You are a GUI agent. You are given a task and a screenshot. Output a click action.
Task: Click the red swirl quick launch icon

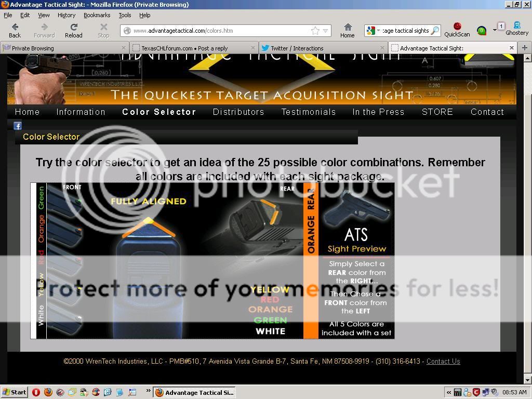(96, 393)
